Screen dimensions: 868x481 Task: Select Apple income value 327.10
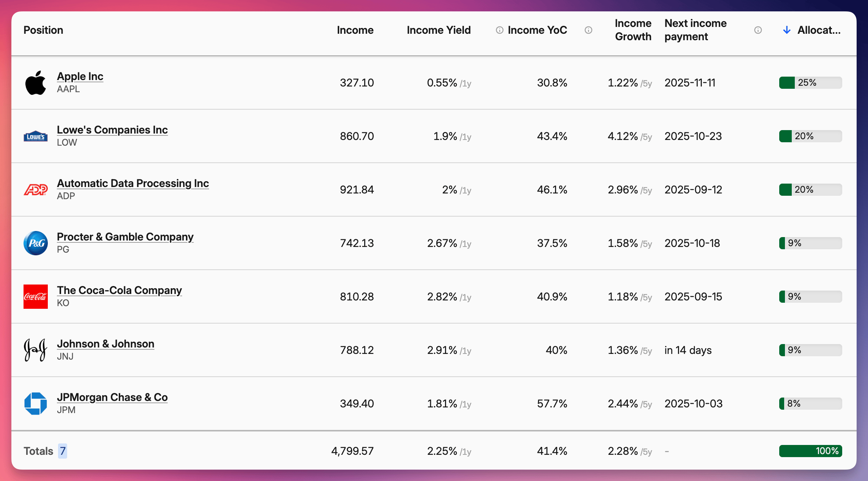pyautogui.click(x=357, y=83)
